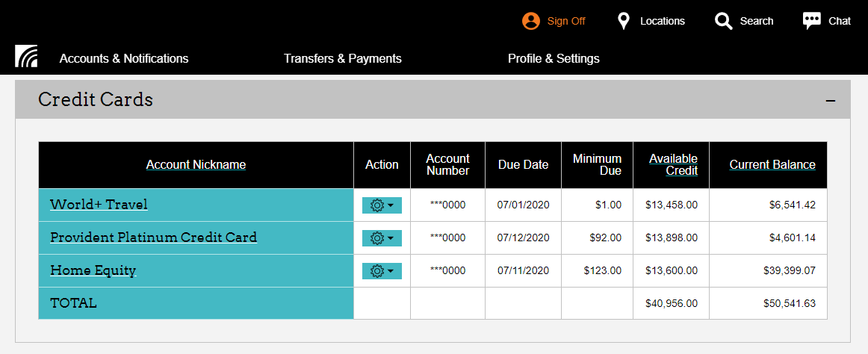Open gear action menu for Provident Platinum

(382, 238)
